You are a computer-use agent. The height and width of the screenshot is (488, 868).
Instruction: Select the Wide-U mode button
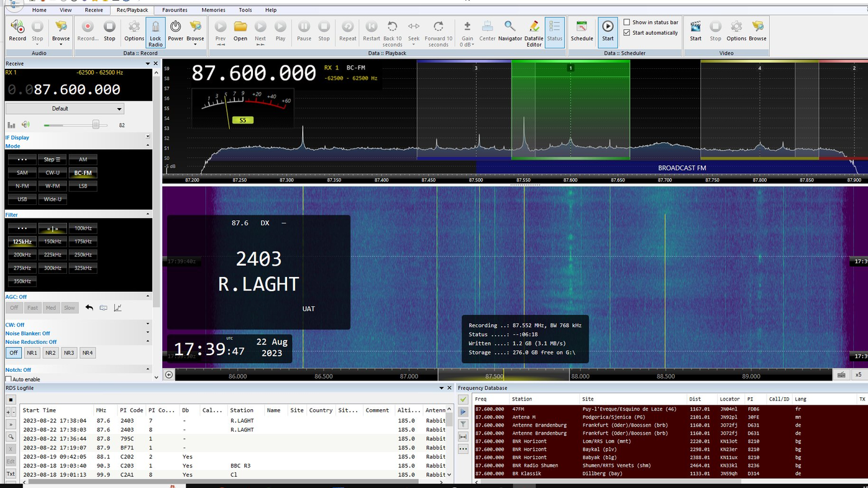[x=53, y=199]
